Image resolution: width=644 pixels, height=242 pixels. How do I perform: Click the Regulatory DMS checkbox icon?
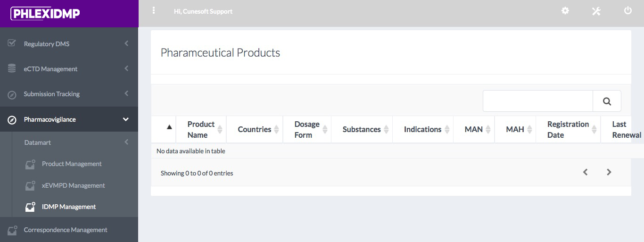tap(12, 43)
